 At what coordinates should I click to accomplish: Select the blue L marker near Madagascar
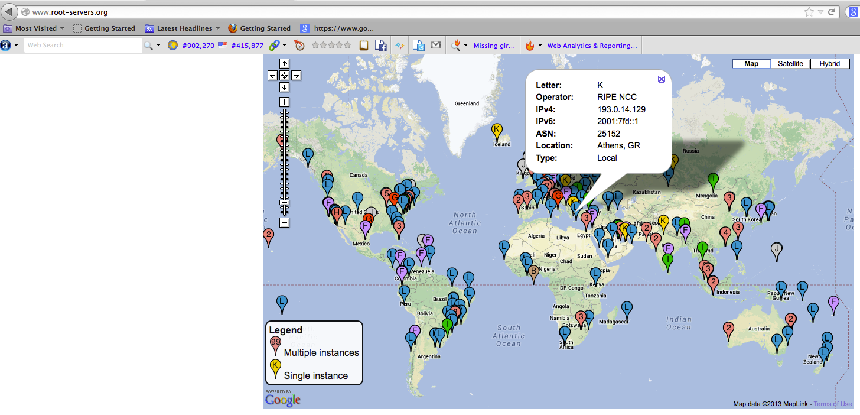628,308
